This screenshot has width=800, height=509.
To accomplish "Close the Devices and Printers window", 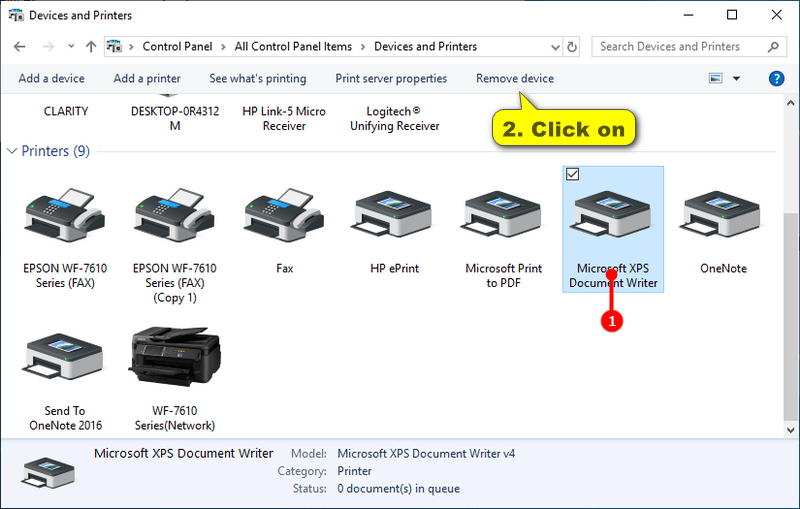I will [777, 15].
